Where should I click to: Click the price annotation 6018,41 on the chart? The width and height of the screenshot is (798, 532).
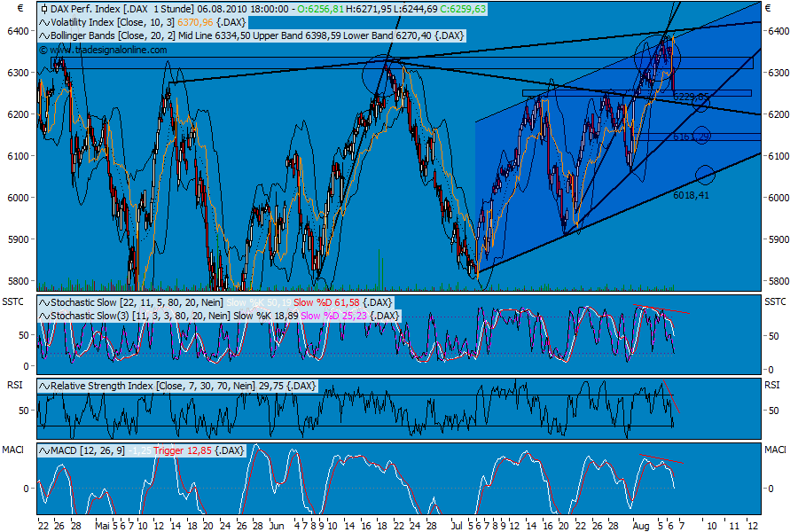coord(691,195)
